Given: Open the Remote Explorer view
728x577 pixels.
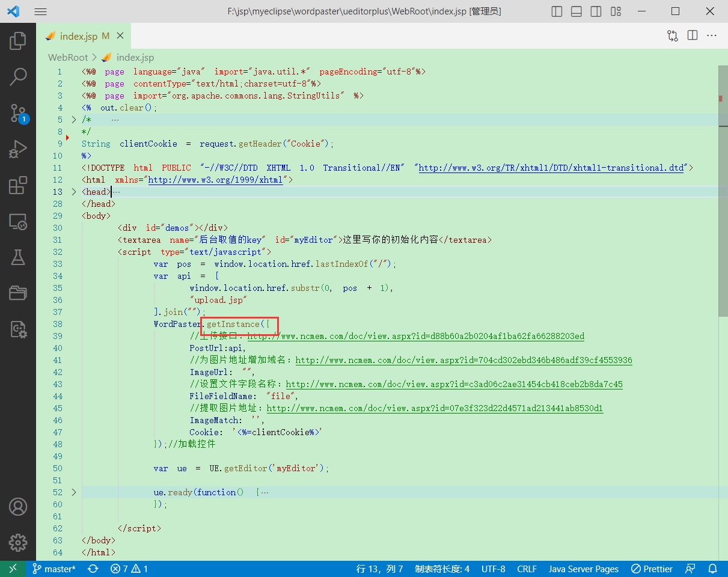Looking at the screenshot, I should 18,222.
